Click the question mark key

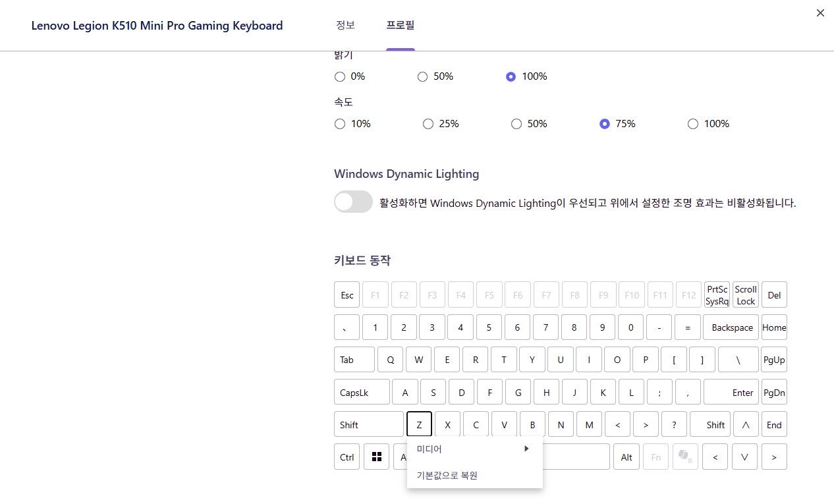[x=674, y=424]
